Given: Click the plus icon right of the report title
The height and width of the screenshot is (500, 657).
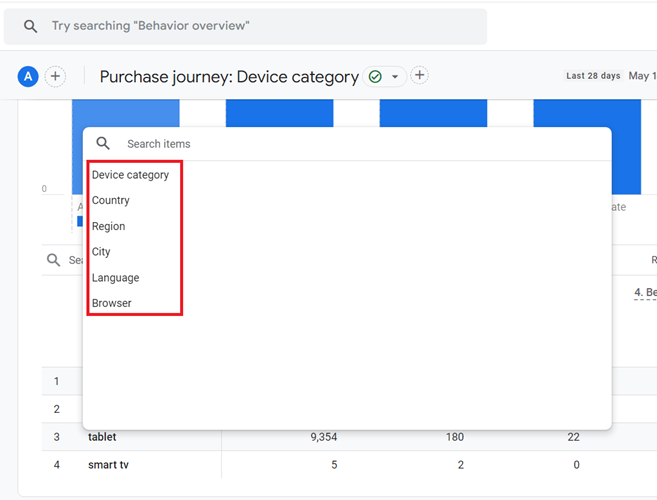Looking at the screenshot, I should (420, 76).
